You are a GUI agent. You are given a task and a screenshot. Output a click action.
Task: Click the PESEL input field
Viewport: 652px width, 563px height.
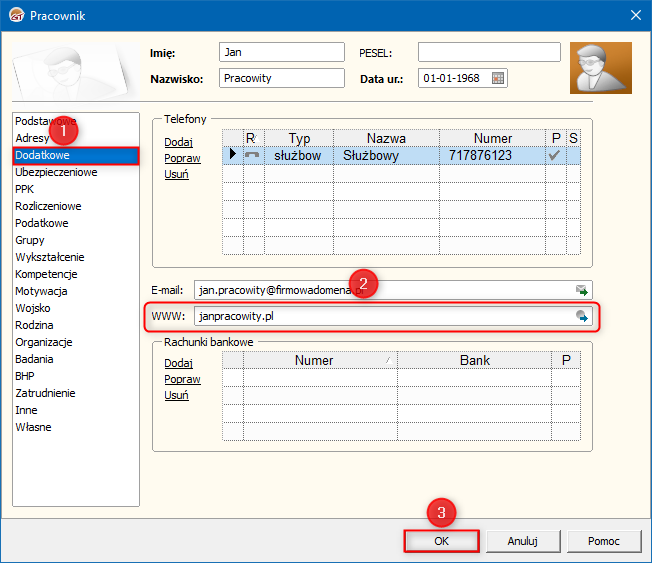click(489, 52)
